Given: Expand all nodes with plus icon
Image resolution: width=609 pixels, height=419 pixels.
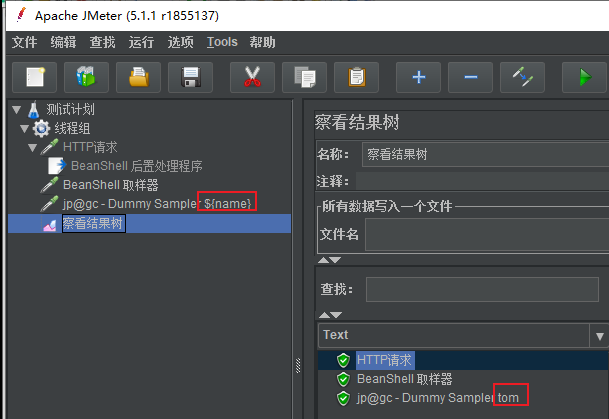Looking at the screenshot, I should click(418, 77).
